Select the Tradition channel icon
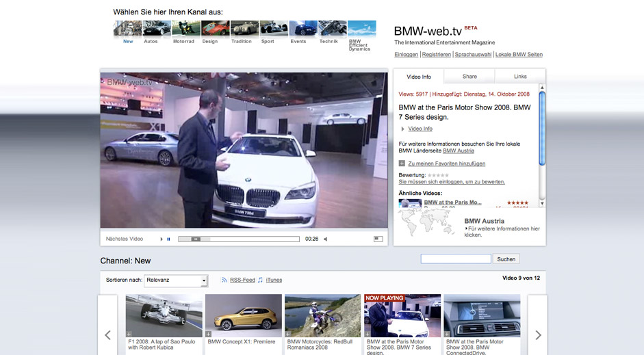The width and height of the screenshot is (644, 355). coord(245,28)
